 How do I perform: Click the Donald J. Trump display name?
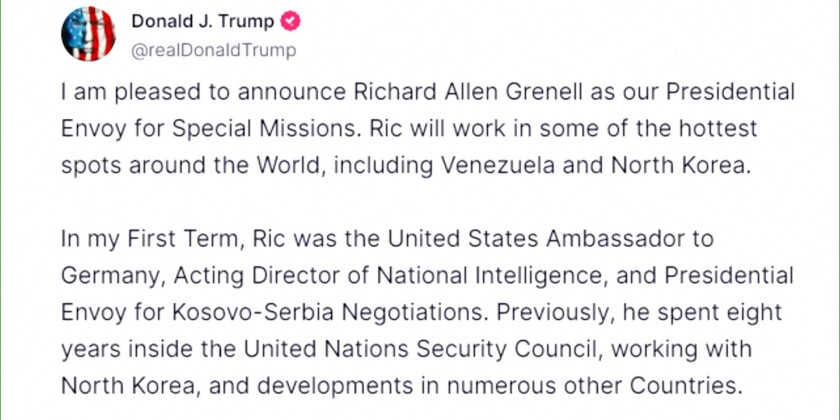point(204,23)
